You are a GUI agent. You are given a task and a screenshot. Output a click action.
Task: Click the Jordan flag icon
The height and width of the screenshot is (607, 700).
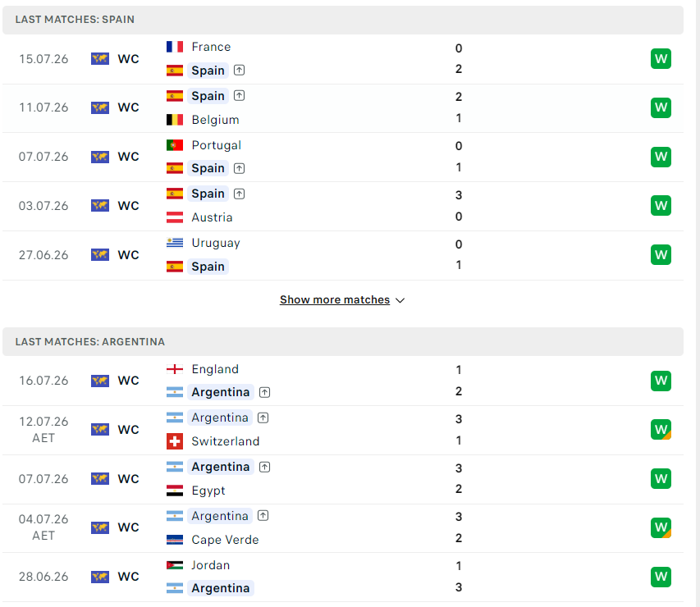175,565
